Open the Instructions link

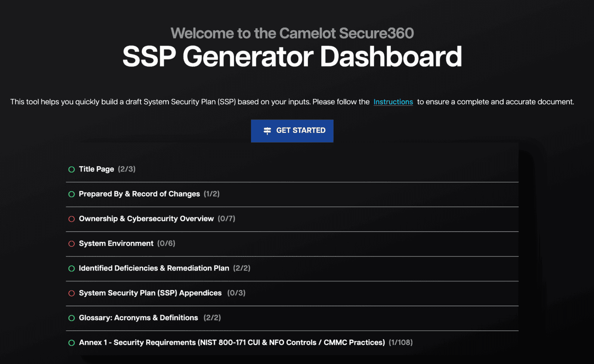pos(393,102)
